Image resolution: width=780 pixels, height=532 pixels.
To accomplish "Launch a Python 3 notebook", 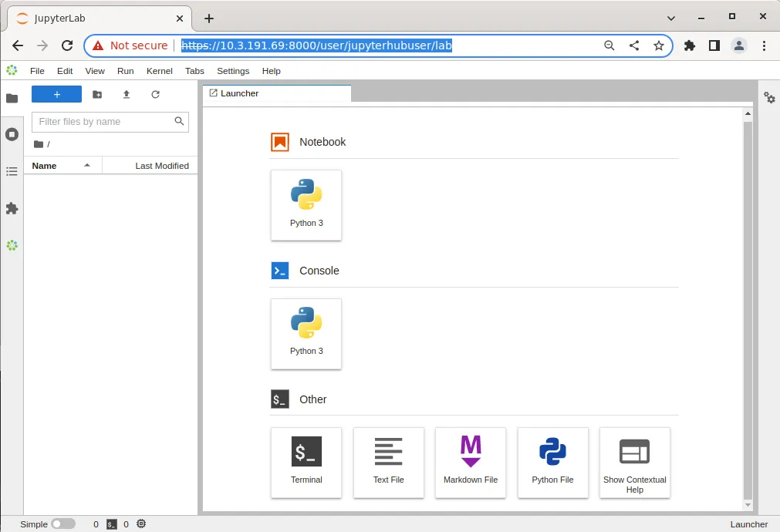I will (x=306, y=205).
